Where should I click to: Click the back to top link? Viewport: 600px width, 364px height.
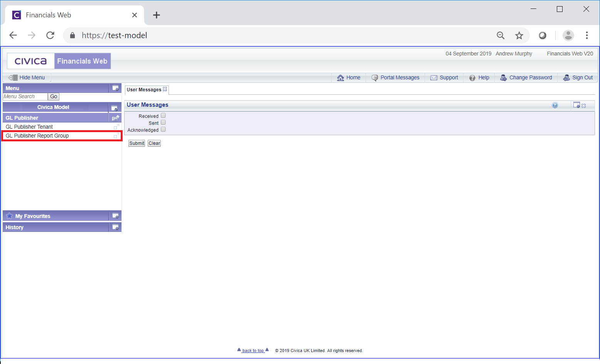click(x=253, y=351)
